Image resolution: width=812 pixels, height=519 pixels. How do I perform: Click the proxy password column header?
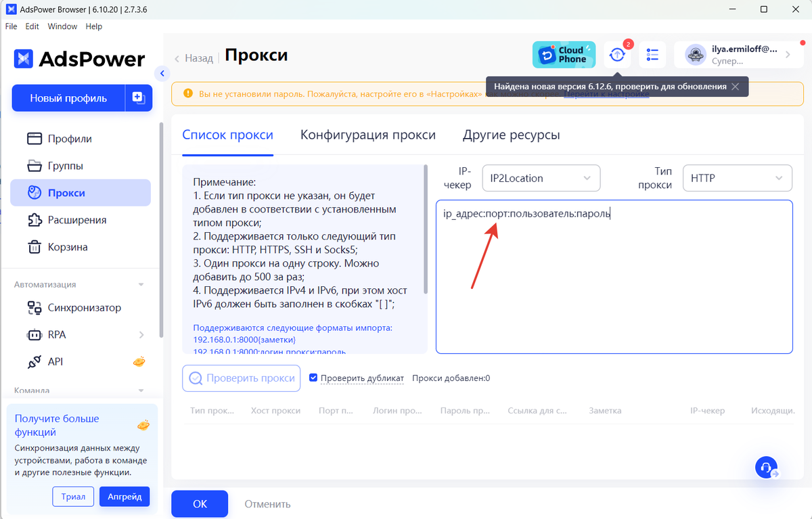(x=465, y=411)
